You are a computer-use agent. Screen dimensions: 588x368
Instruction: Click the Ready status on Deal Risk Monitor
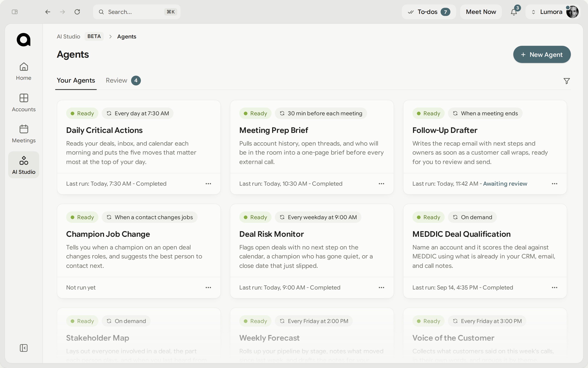click(x=255, y=217)
